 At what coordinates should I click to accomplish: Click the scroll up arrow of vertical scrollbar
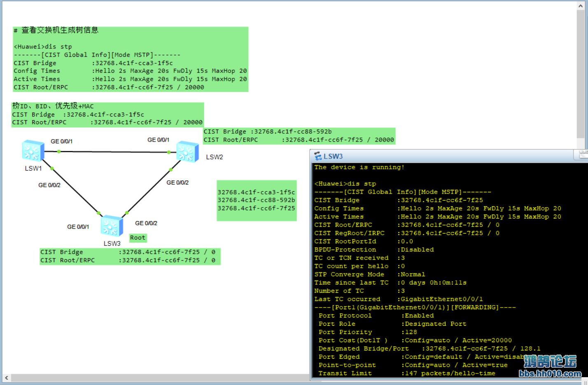[581, 7]
